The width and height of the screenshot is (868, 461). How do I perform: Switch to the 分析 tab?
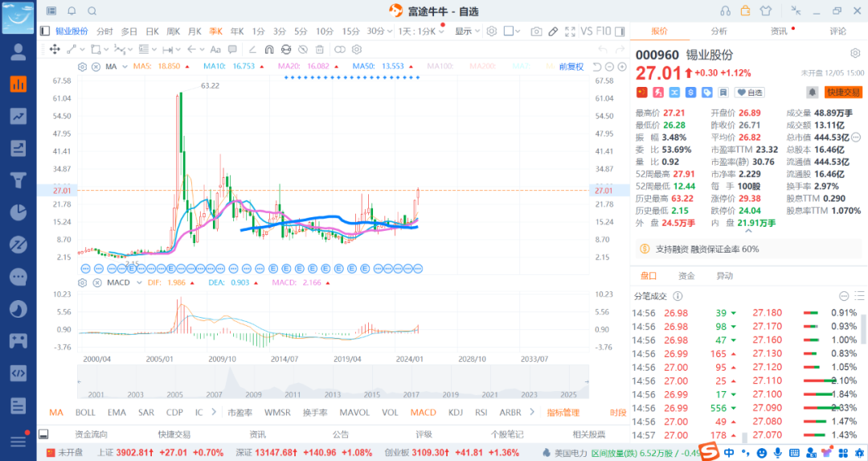coord(719,31)
